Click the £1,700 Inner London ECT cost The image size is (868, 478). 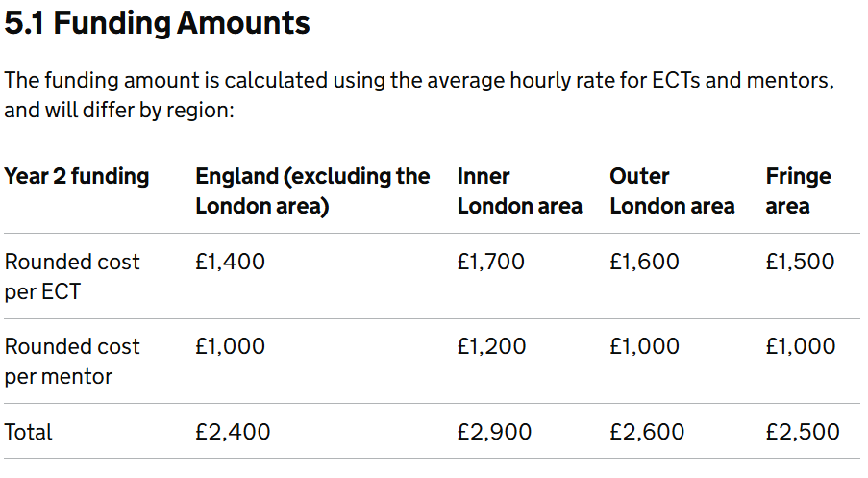[490, 262]
